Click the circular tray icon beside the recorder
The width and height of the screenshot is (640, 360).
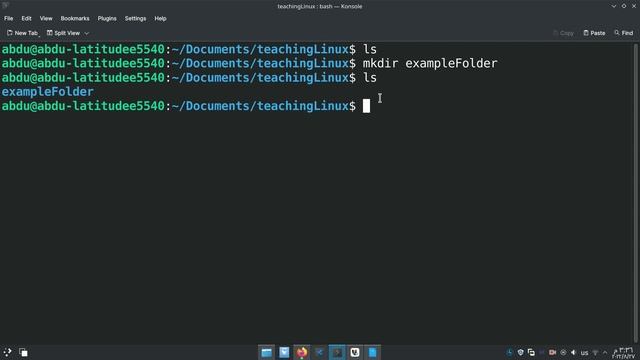[x=563, y=353]
